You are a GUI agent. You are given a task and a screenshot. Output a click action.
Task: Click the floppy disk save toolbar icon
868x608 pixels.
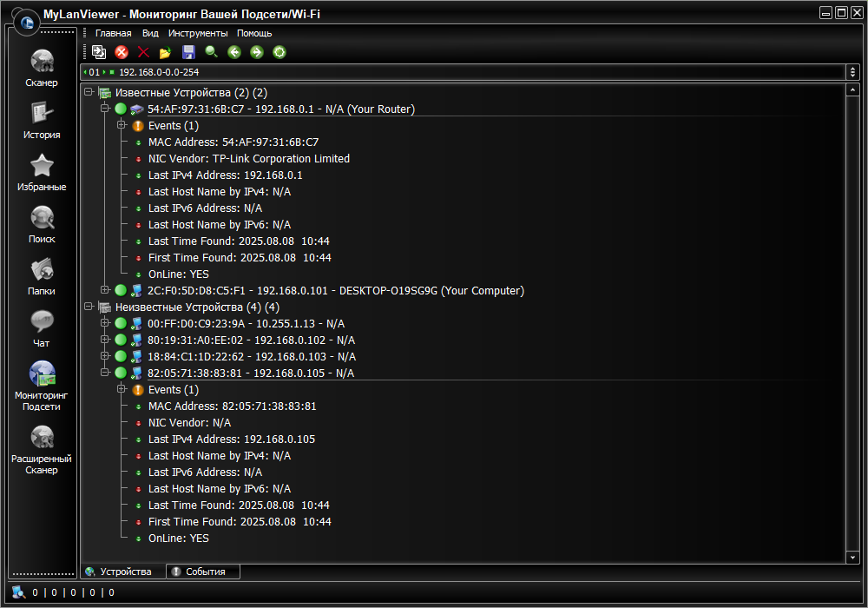188,52
